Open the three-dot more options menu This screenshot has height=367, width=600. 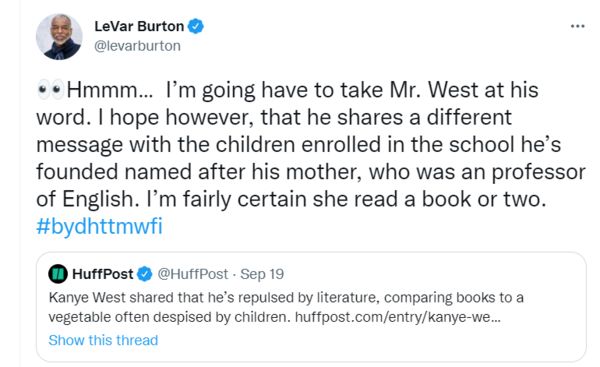[577, 26]
